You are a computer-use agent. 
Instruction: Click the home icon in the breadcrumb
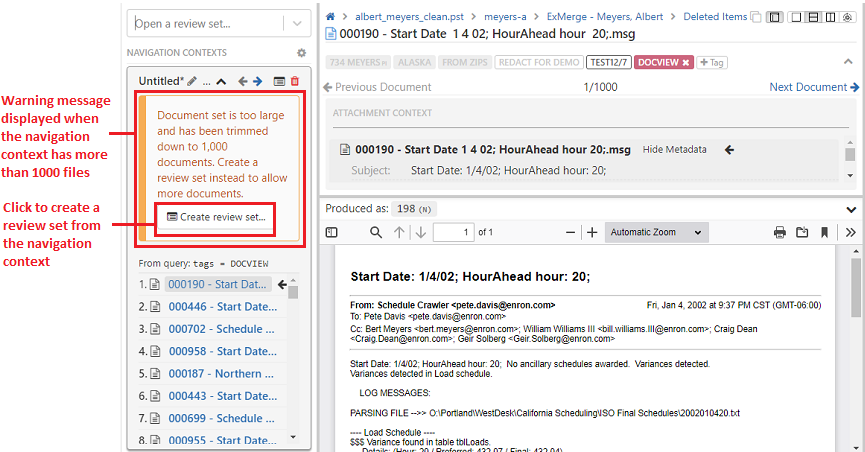click(330, 17)
